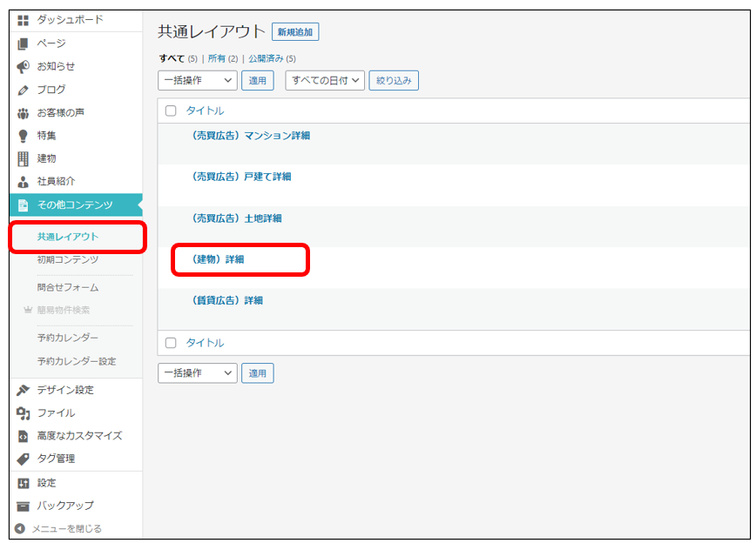
Task: Click the lightbulb icon for 特集
Action: 24,136
